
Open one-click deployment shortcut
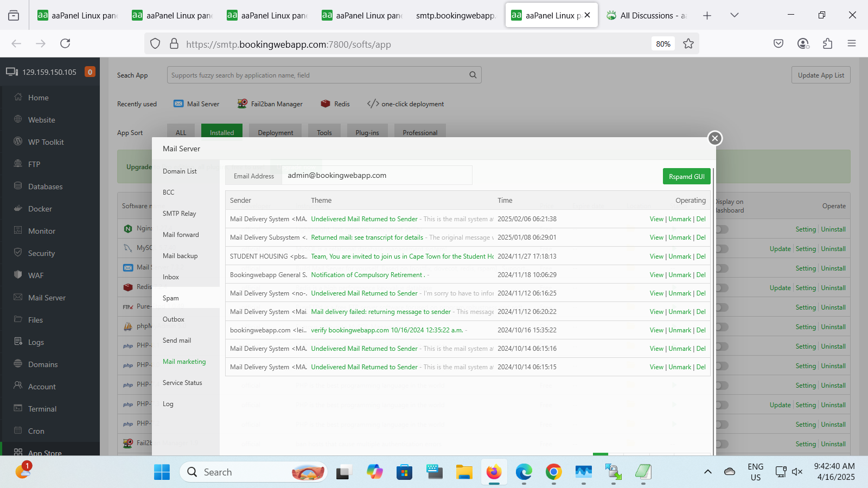[406, 104]
